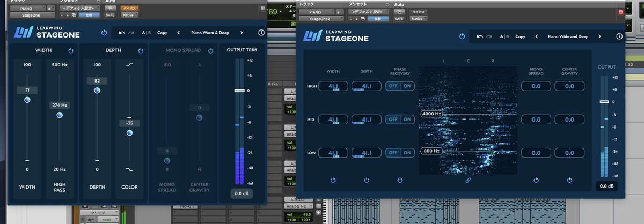Go to previous preset before Piano Wide and Deep
Screen dimensions: 644x224
tap(536, 36)
